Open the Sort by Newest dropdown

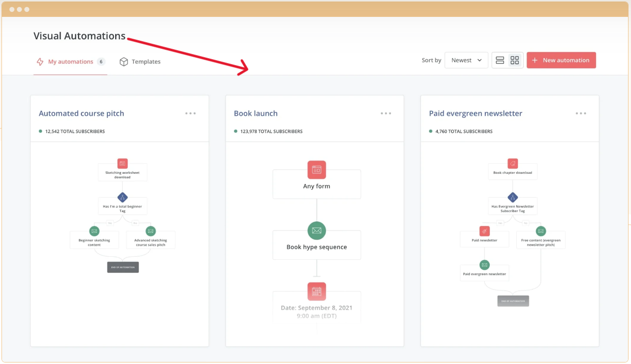pyautogui.click(x=466, y=60)
